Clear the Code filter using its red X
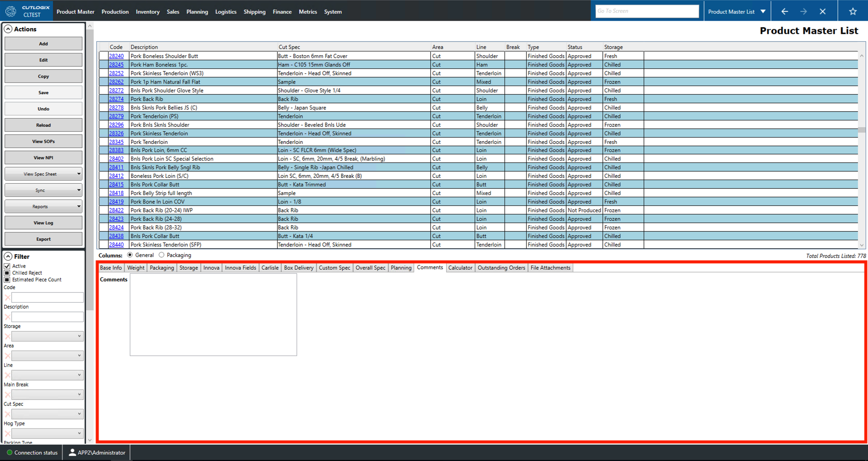The height and width of the screenshot is (461, 868). pyautogui.click(x=7, y=297)
